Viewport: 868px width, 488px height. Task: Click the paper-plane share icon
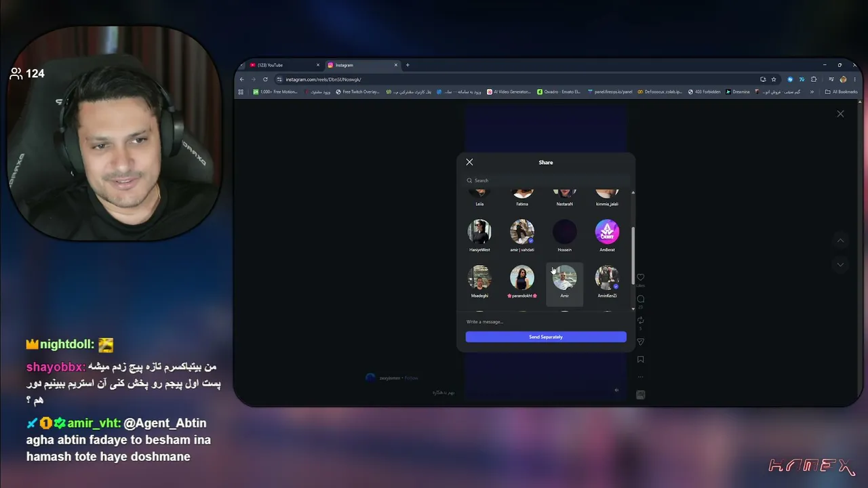point(640,342)
